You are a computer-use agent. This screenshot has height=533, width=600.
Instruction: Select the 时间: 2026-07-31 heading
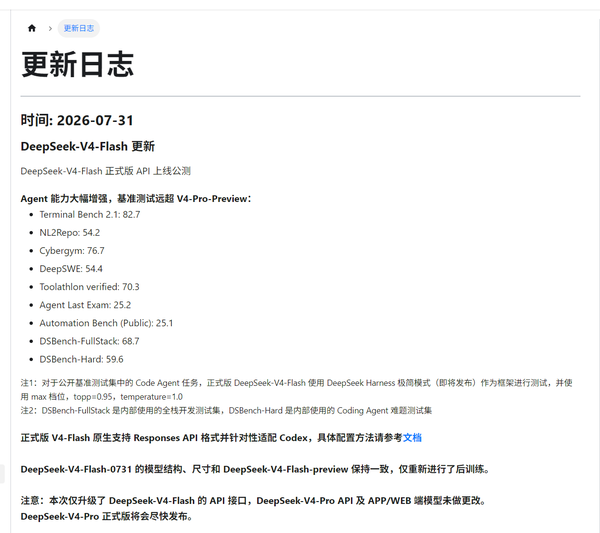point(77,120)
